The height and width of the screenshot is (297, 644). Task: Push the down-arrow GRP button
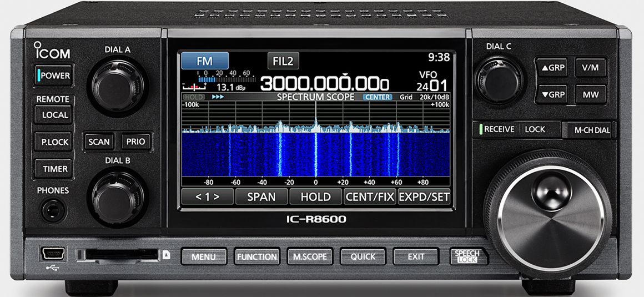click(551, 94)
